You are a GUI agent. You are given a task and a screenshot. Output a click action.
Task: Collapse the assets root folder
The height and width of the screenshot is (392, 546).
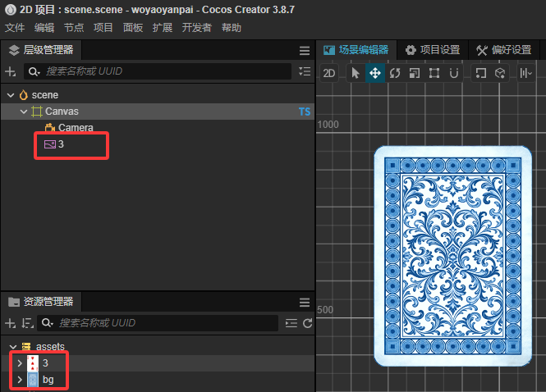click(13, 347)
